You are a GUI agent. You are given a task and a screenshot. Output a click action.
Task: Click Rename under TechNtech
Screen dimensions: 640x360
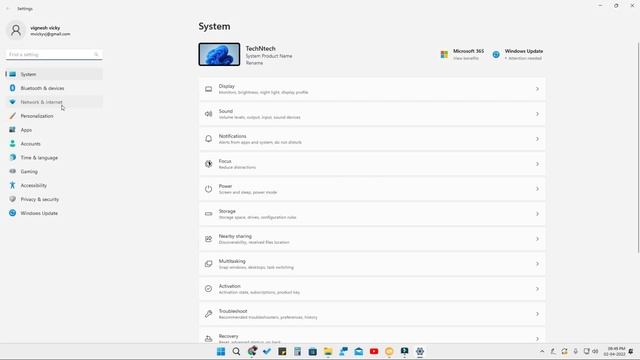254,63
